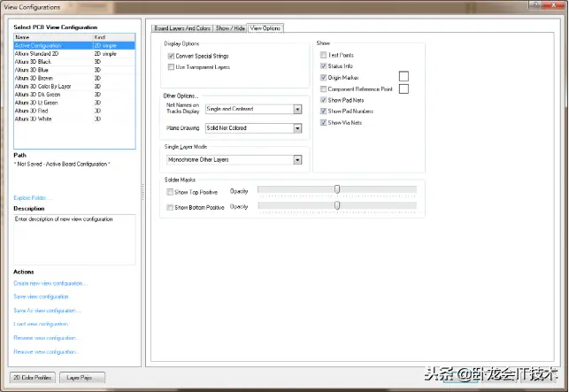The width and height of the screenshot is (569, 392).
Task: Click the 2D Color Profiles button
Action: click(x=34, y=378)
